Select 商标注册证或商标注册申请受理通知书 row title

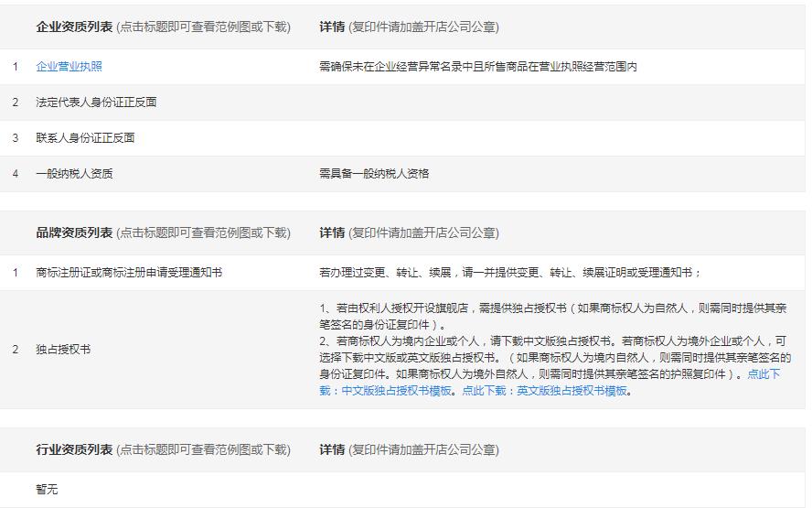[x=129, y=273]
